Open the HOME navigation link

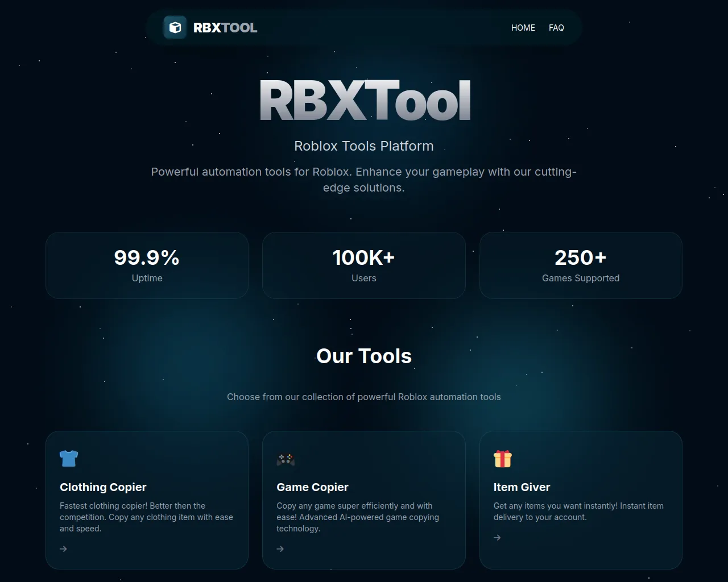coord(523,27)
